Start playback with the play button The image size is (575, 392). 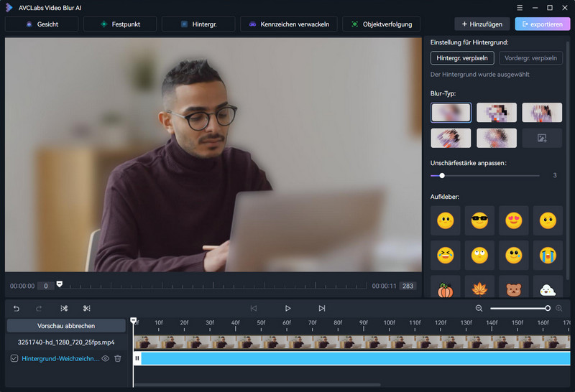click(288, 309)
